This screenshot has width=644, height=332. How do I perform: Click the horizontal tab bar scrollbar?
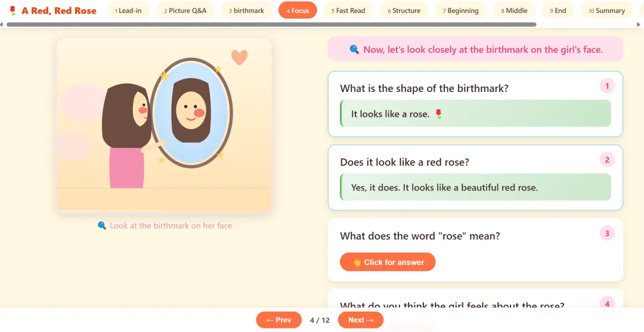[271, 24]
